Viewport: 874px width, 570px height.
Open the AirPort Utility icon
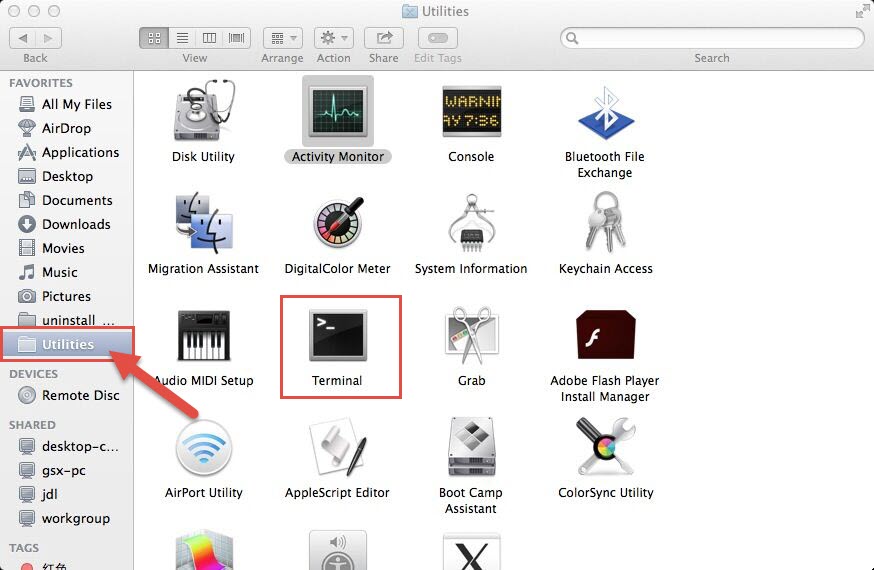click(x=204, y=449)
